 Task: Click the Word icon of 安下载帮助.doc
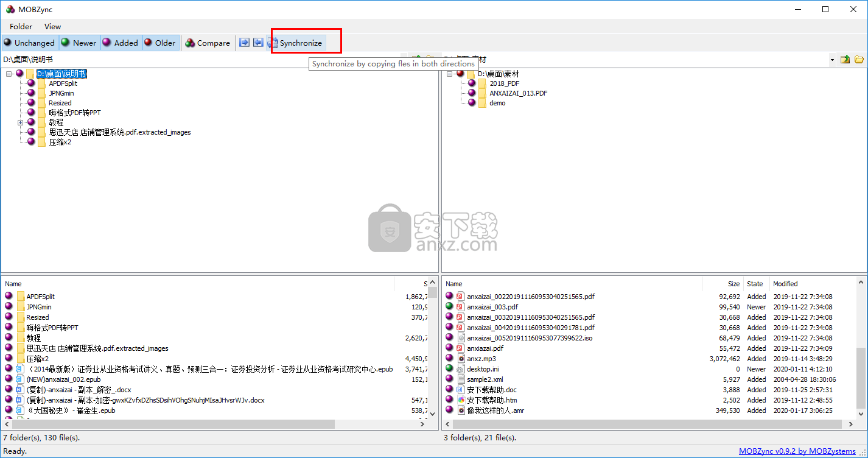pos(461,390)
